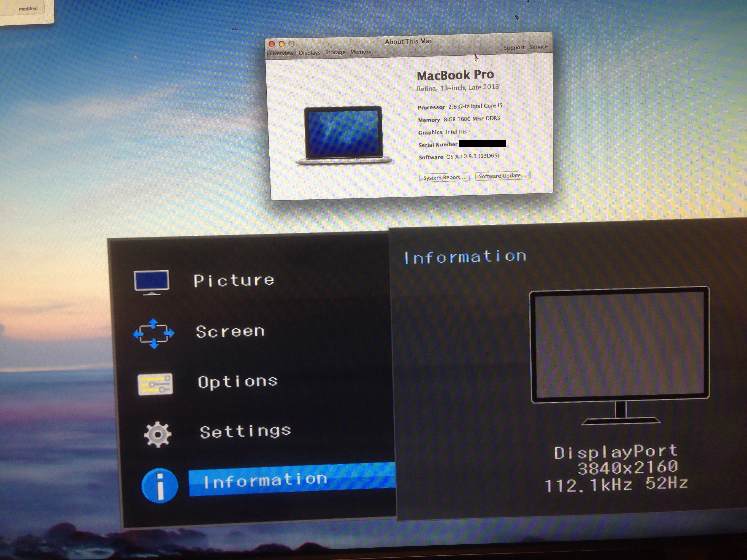Image resolution: width=747 pixels, height=560 pixels.
Task: Click the Information panel heading
Action: [x=465, y=257]
